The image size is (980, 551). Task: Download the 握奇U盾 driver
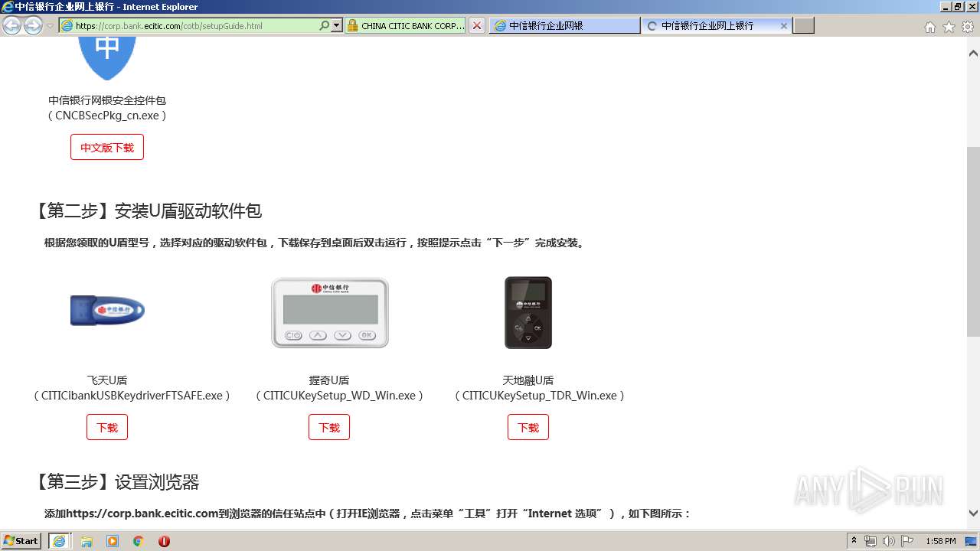point(329,427)
